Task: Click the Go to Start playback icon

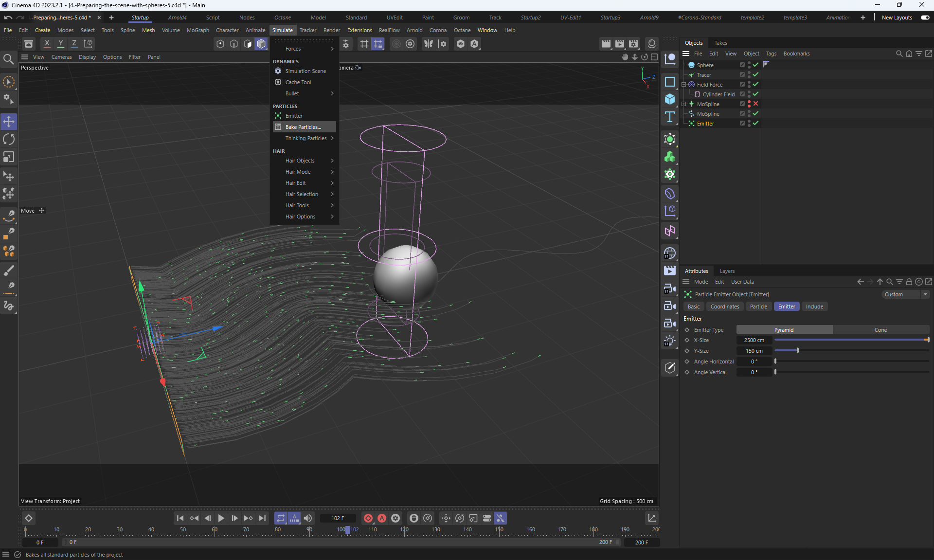Action: [x=180, y=518]
